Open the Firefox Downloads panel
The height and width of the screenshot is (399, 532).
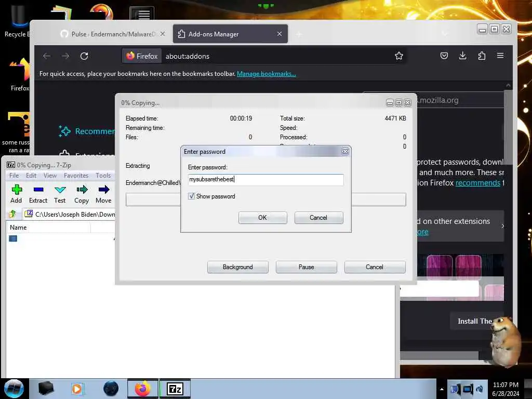click(x=462, y=56)
